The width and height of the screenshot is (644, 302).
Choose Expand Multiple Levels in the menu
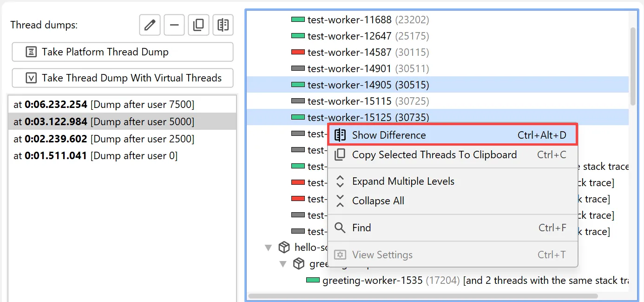click(453, 181)
